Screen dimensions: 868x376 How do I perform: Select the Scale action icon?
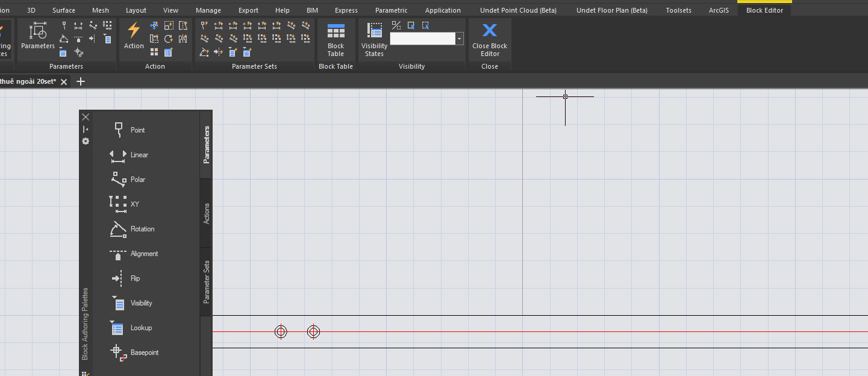point(169,25)
